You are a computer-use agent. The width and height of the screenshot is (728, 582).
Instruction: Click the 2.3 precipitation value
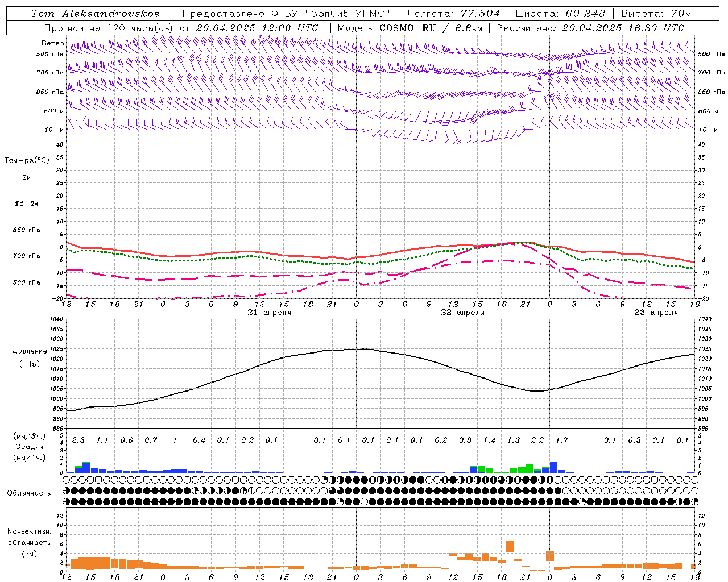[x=78, y=440]
